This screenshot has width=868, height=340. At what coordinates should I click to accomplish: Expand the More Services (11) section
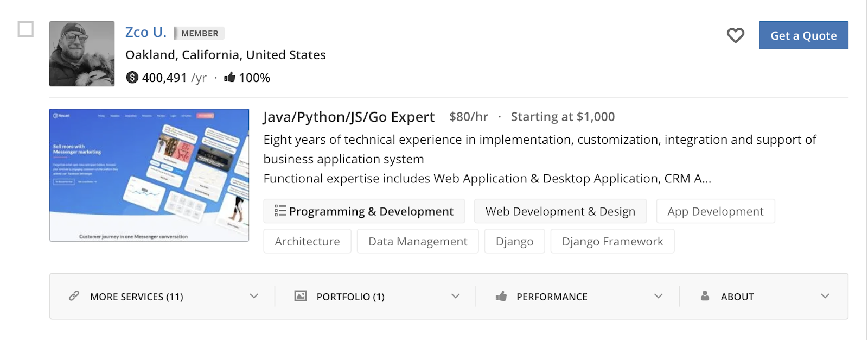click(254, 296)
